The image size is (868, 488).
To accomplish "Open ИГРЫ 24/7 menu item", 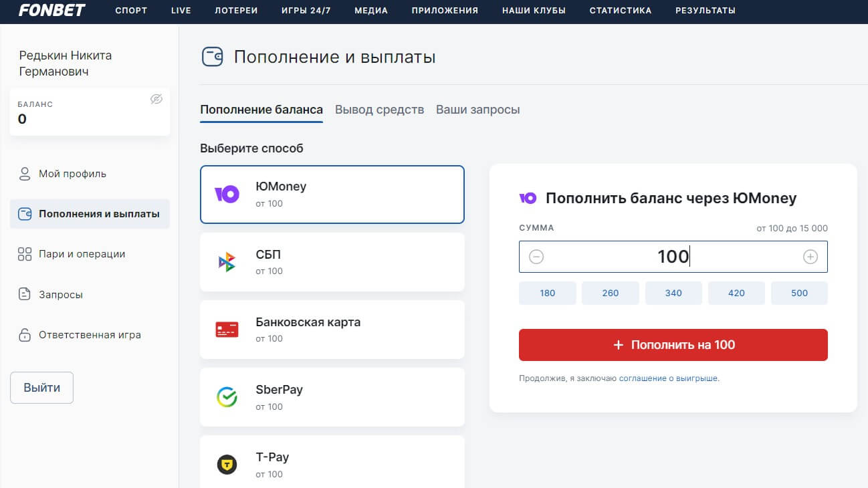I will pos(306,11).
